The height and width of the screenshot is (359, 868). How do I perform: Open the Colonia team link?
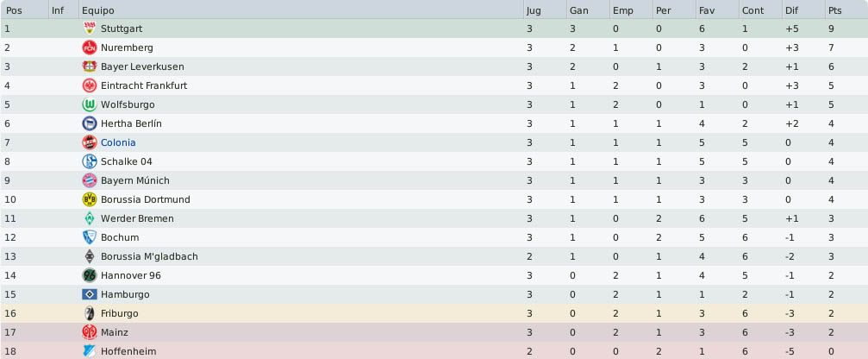[x=118, y=142]
